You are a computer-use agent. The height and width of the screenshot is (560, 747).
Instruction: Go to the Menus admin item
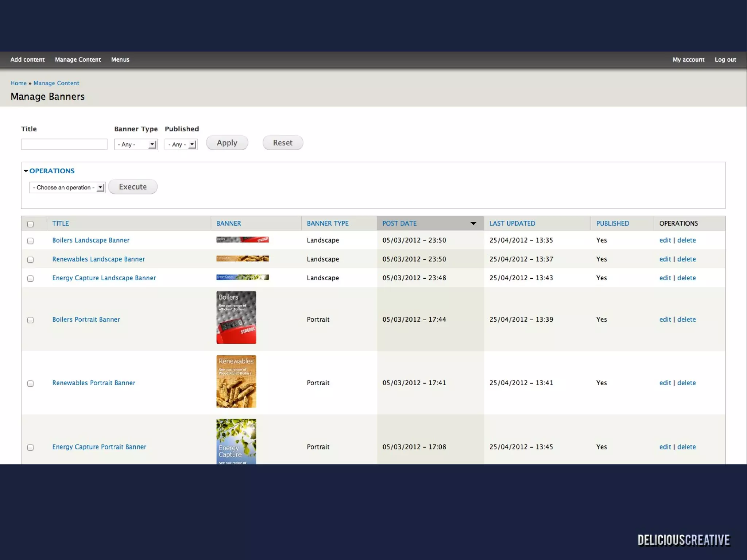[x=120, y=59]
